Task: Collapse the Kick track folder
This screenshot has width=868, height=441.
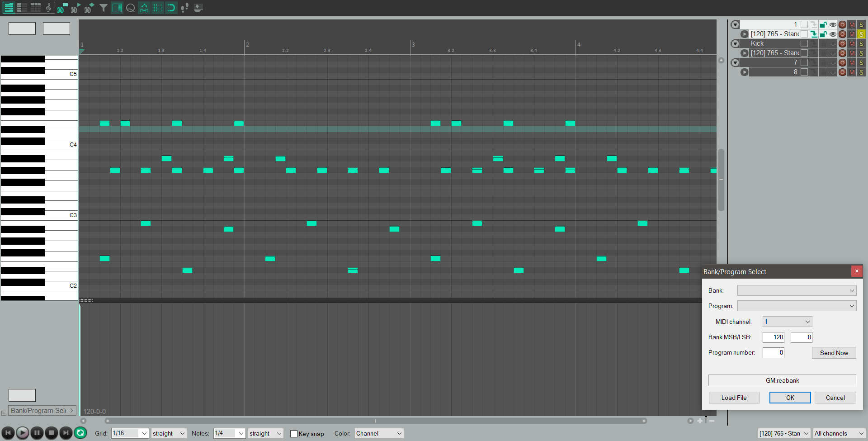Action: tap(735, 44)
